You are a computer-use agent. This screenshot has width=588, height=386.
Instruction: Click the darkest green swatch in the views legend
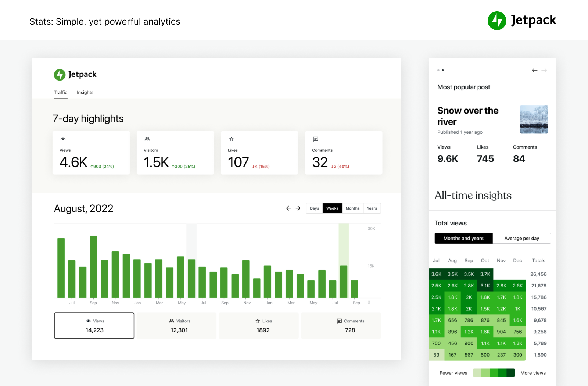coord(511,373)
